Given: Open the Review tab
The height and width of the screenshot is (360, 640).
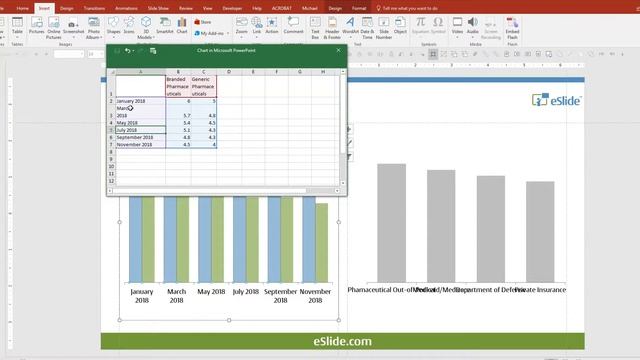Looking at the screenshot, I should [186, 8].
